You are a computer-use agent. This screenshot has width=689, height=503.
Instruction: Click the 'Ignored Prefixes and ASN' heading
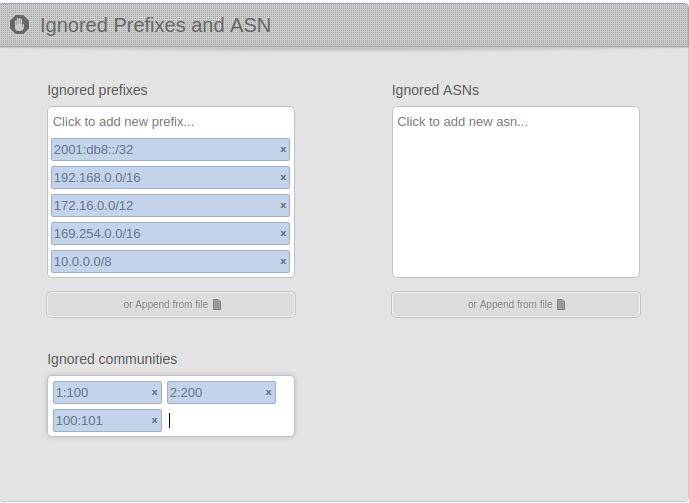click(x=156, y=25)
